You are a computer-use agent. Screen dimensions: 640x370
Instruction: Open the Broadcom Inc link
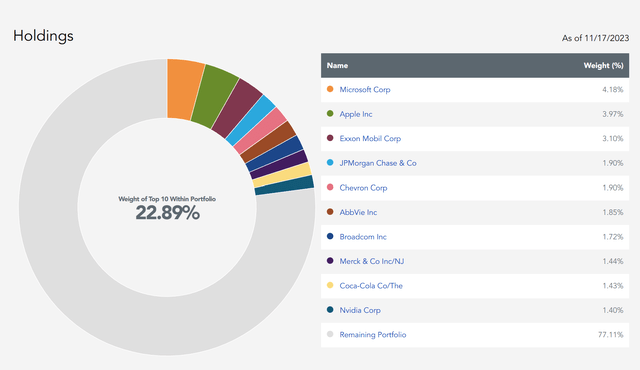click(362, 237)
